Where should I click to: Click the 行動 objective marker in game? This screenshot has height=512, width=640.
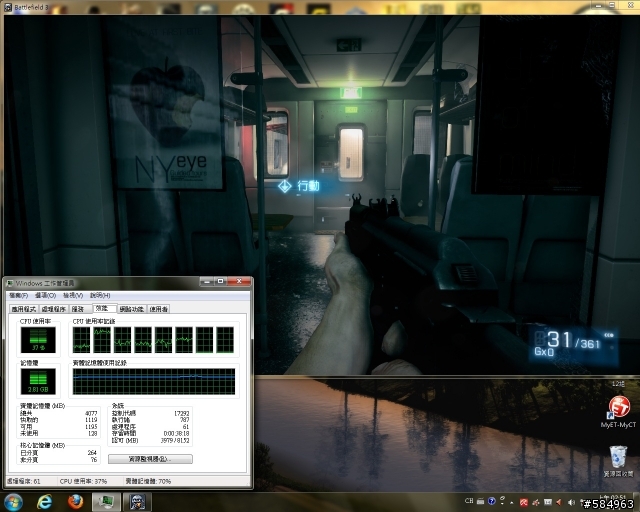[x=299, y=186]
